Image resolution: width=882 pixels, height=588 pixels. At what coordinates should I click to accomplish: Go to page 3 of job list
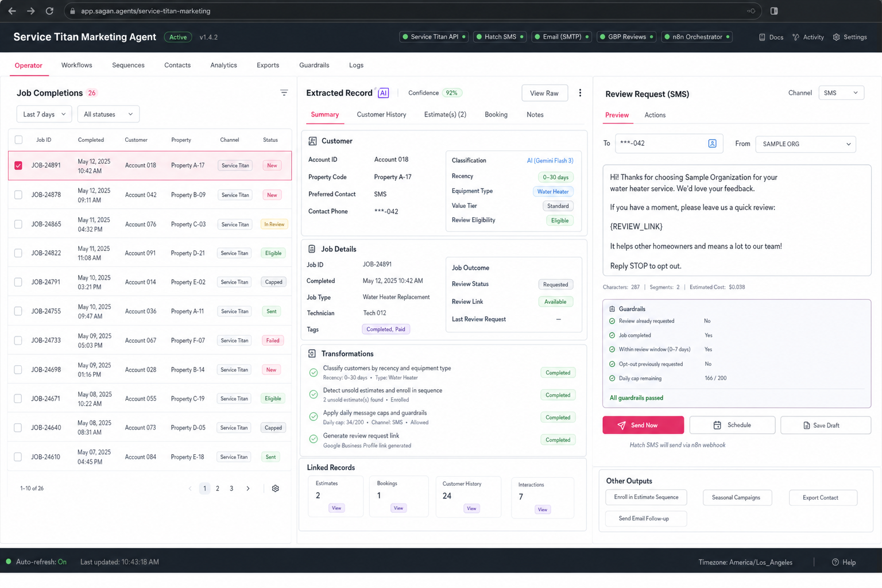(x=231, y=489)
